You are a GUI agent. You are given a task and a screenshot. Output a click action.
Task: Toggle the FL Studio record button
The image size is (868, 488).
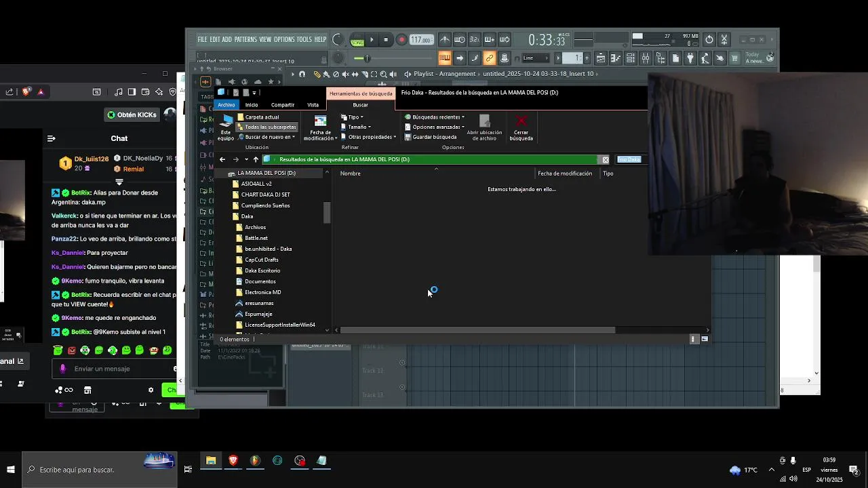(401, 39)
